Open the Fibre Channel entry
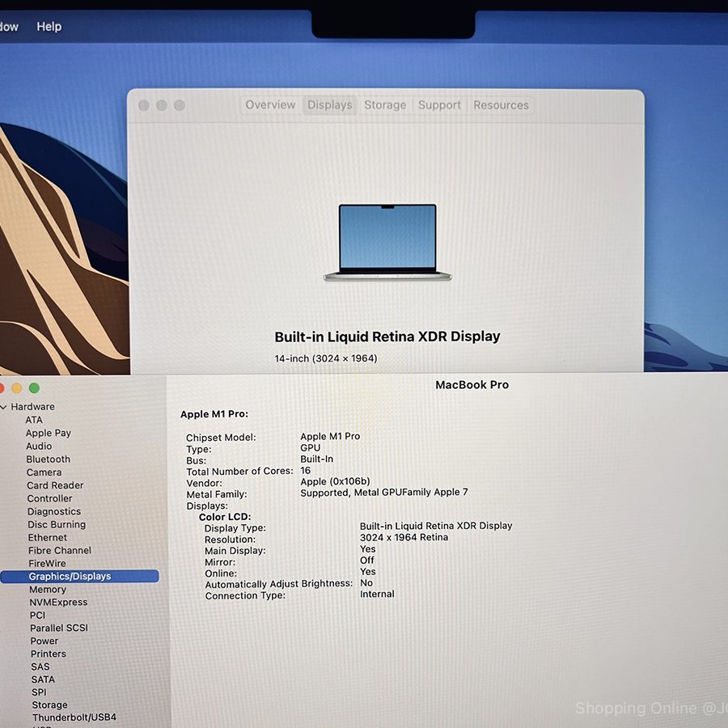This screenshot has height=728, width=728. coord(60,550)
